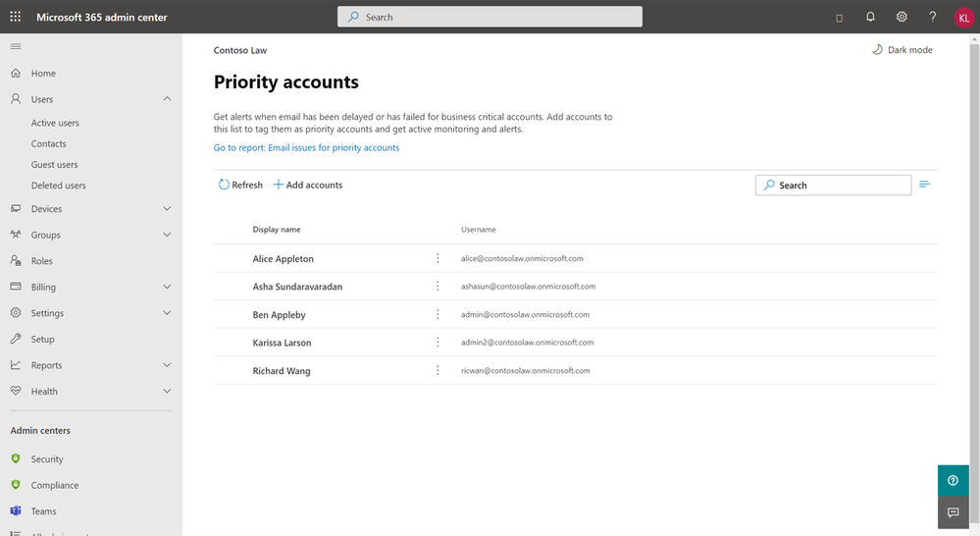This screenshot has height=536, width=980.
Task: Click the Reports chart icon
Action: pyautogui.click(x=16, y=364)
